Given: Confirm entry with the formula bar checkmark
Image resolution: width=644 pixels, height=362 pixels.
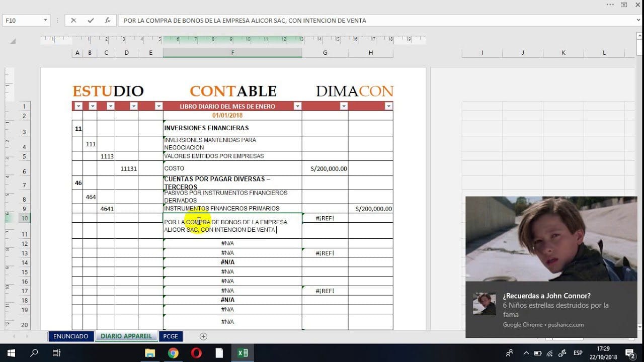Looking at the screenshot, I should tap(91, 20).
